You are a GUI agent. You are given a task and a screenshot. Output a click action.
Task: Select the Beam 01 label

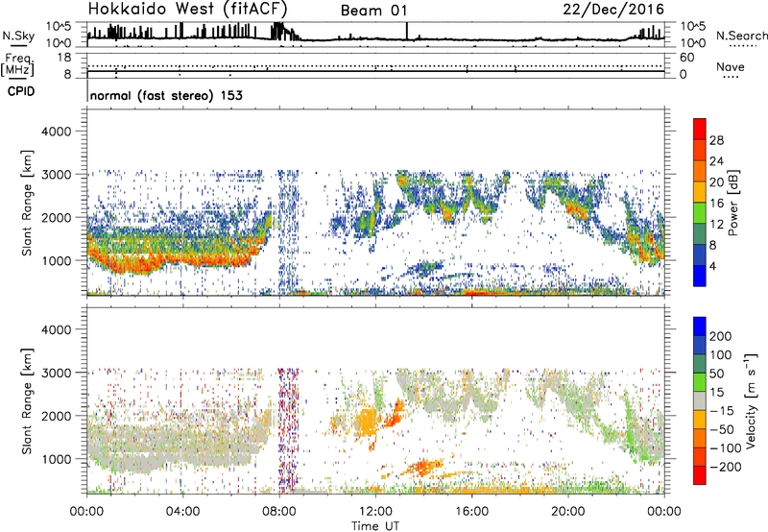tap(373, 11)
